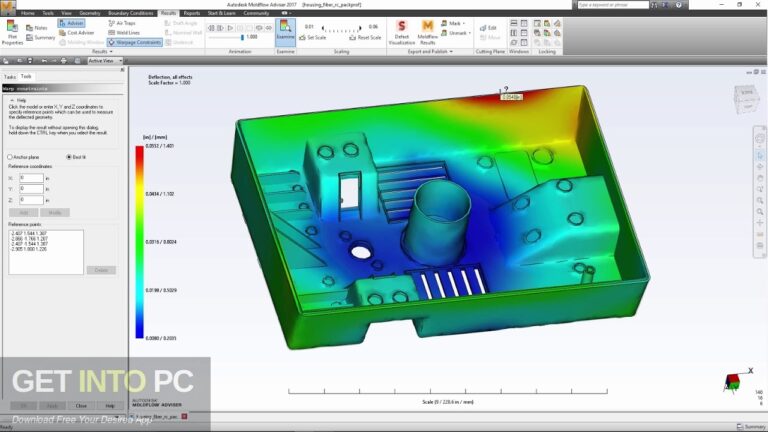Open the Boundary Conditions ribbon tab

[131, 13]
